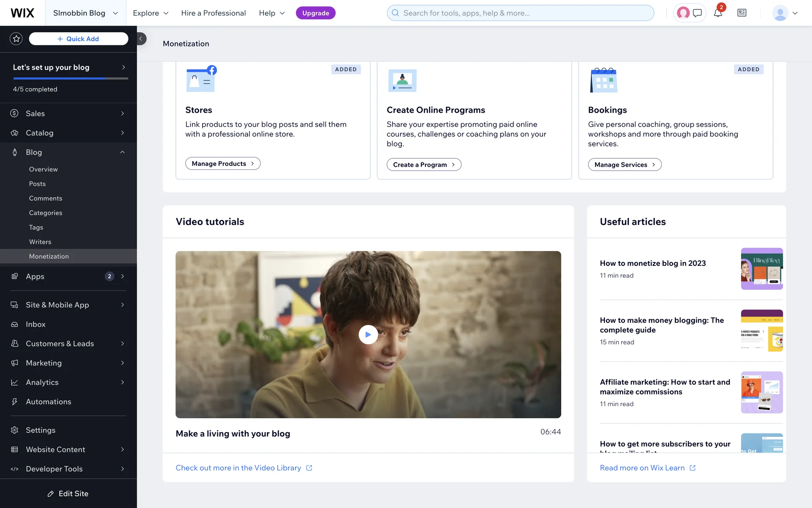Open the account avatar dropdown
Screen dimensions: 812x508
point(785,13)
